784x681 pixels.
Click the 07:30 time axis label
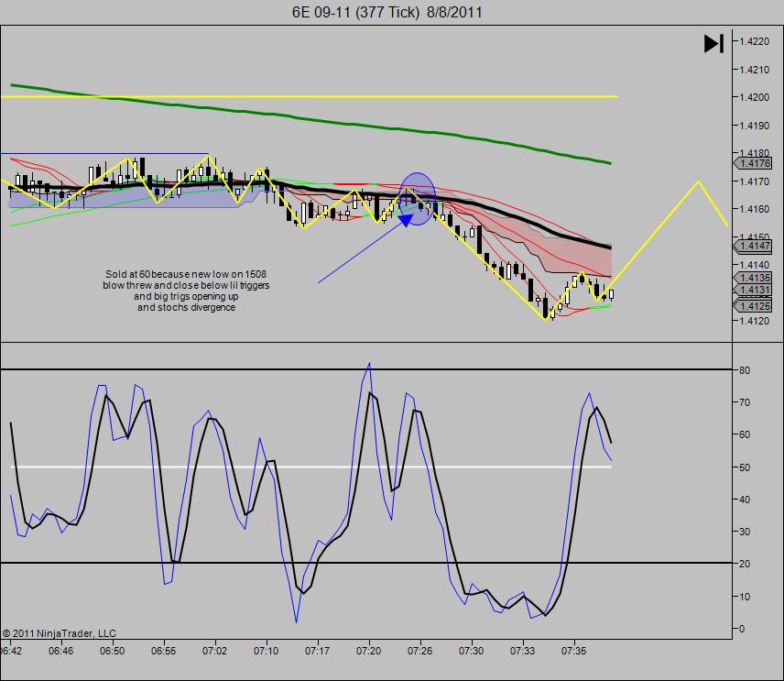coord(471,651)
